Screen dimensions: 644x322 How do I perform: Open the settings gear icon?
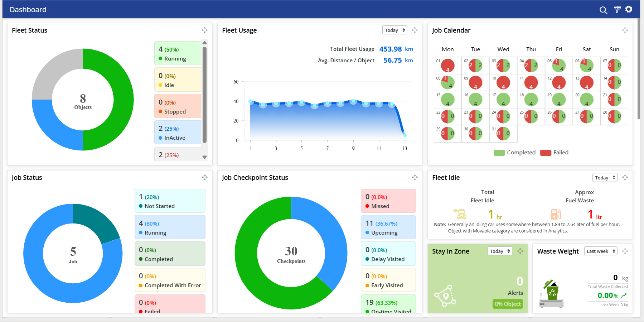629,9
